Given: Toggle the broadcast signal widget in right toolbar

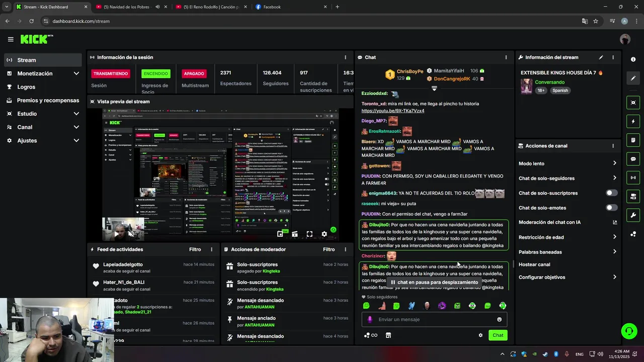Looking at the screenshot, I should pos(633,177).
